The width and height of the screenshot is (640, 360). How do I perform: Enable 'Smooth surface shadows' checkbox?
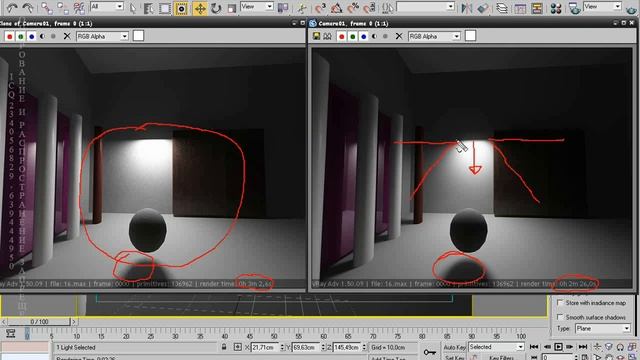point(560,317)
